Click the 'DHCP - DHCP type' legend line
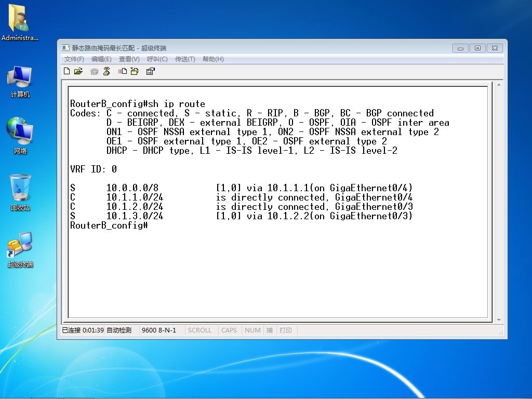This screenshot has height=399, width=532. pyautogui.click(x=252, y=150)
